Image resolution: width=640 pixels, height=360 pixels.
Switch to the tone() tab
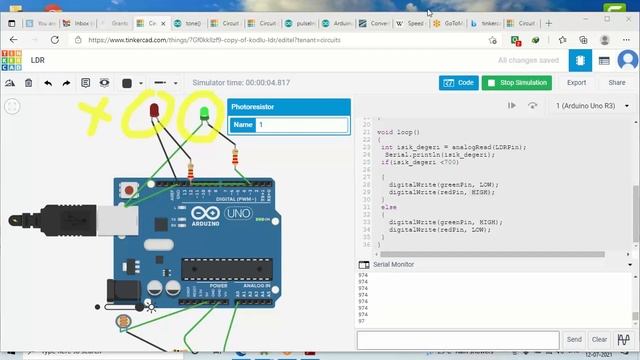pos(189,24)
